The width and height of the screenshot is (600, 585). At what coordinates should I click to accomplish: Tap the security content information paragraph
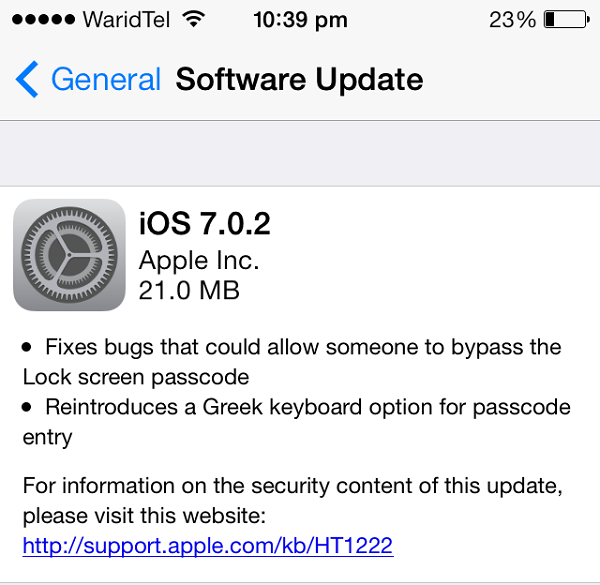[293, 500]
